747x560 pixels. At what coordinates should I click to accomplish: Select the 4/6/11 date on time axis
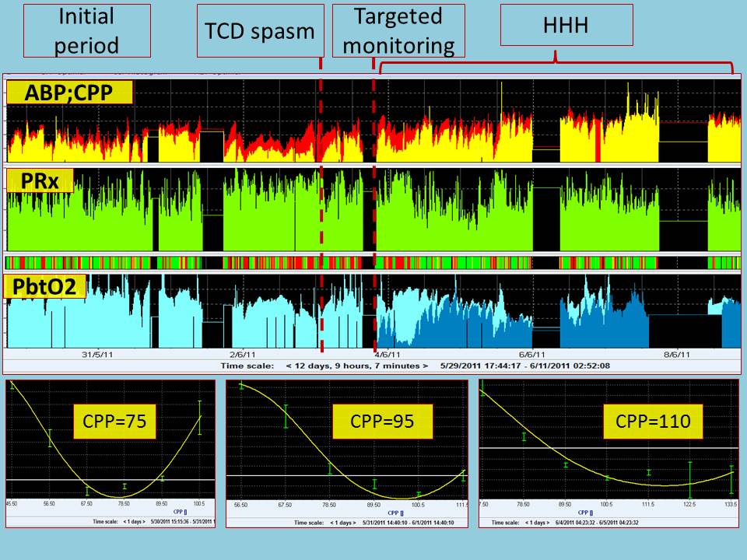[386, 354]
